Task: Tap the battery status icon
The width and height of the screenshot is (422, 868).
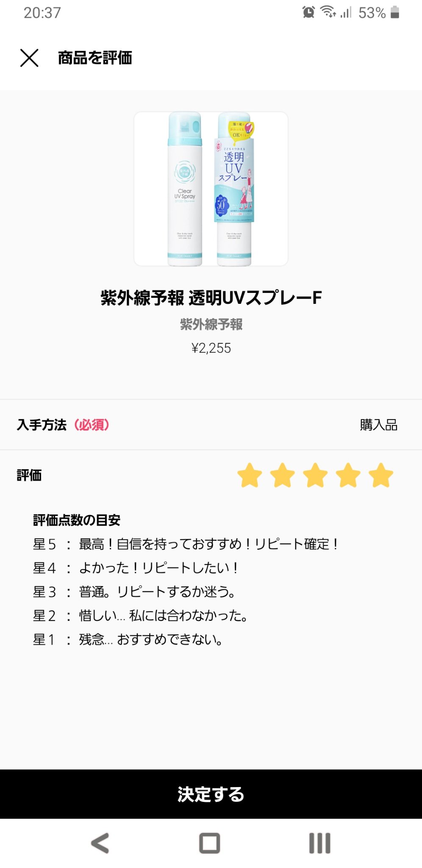Action: pos(395,12)
